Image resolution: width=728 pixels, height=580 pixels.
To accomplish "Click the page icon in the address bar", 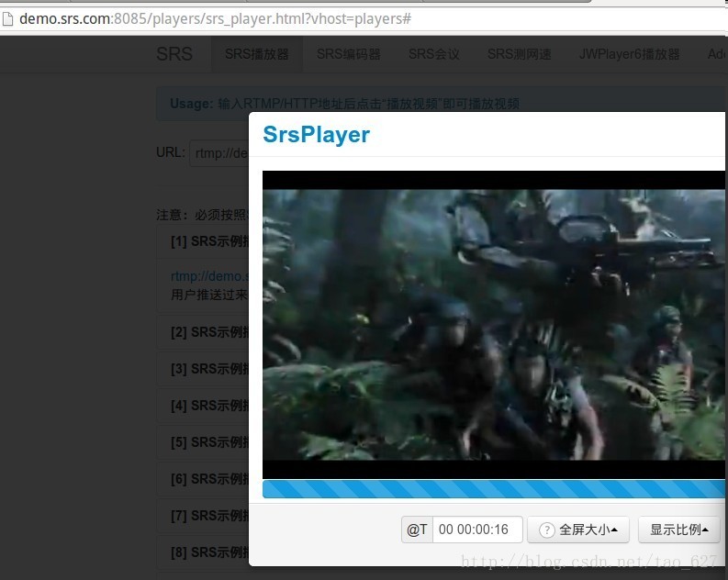I will (7, 19).
